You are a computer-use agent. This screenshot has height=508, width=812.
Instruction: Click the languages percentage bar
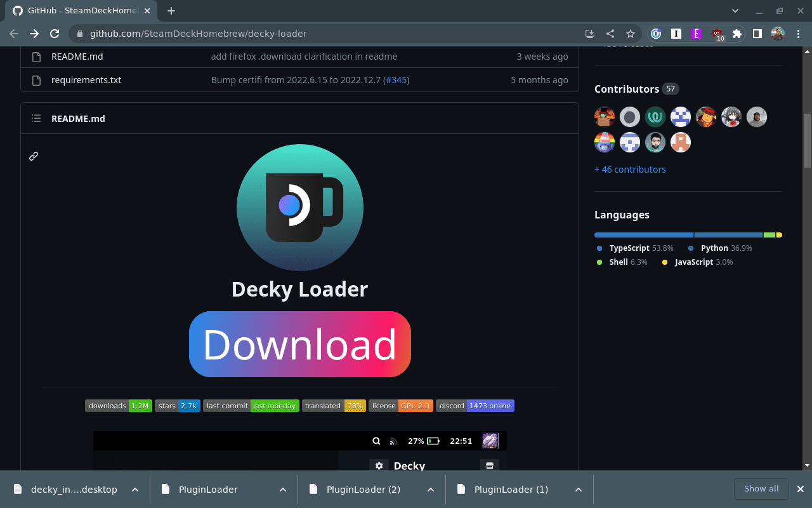[688, 235]
